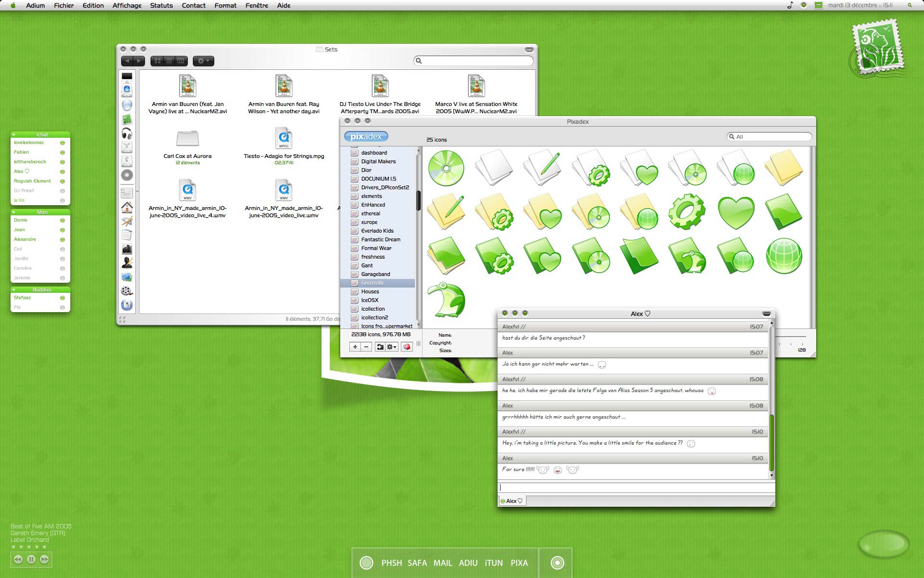Collapse the Msn contact group
Screen dimensions: 924x578
point(14,212)
